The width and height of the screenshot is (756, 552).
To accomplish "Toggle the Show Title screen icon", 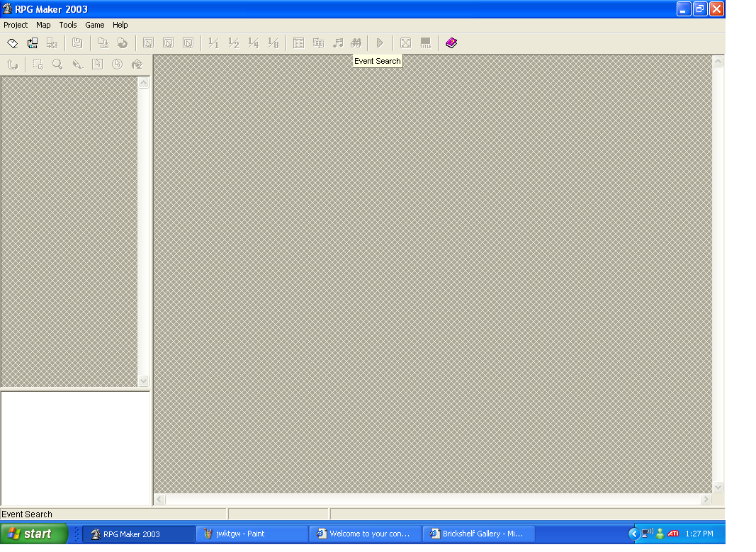I will (425, 43).
